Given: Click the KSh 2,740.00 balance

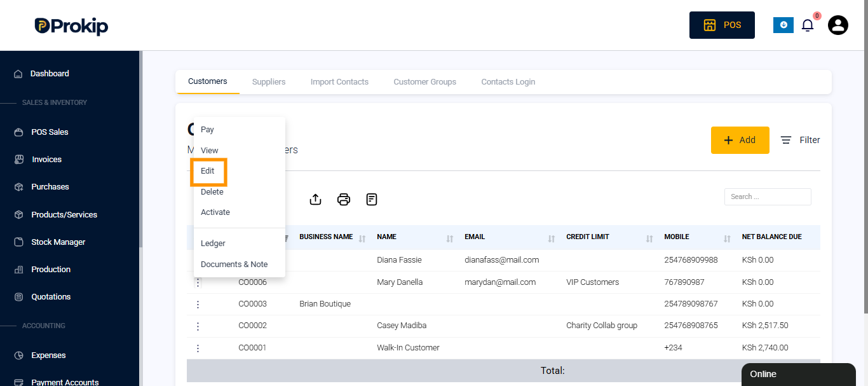Looking at the screenshot, I should [765, 348].
